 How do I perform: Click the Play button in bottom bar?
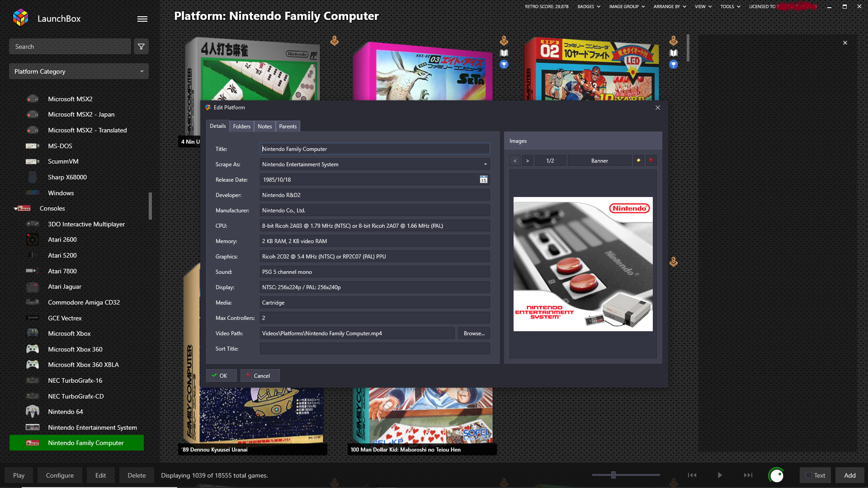[19, 475]
